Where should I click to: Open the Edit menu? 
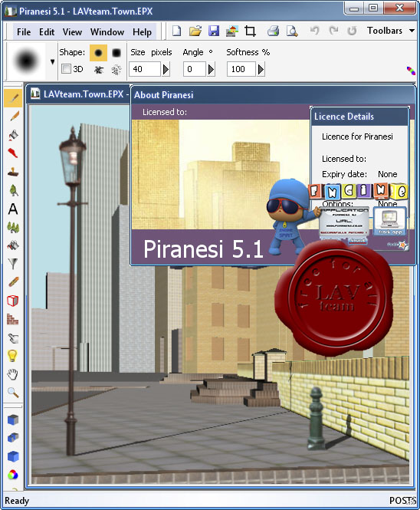click(47, 32)
